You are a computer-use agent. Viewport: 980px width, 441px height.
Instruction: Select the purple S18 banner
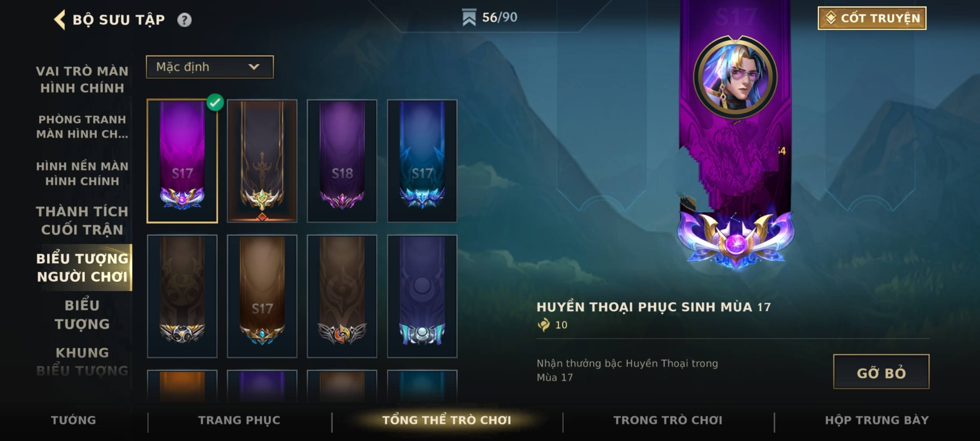coord(342,161)
